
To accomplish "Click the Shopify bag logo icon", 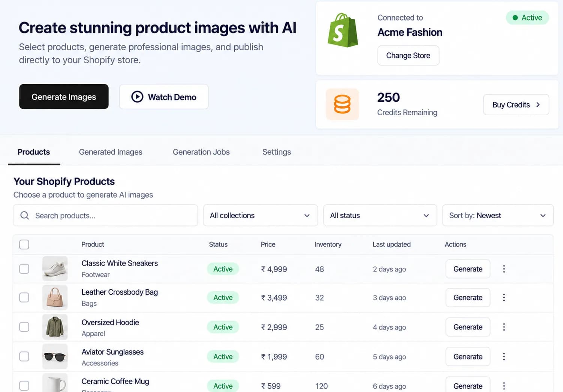I will pyautogui.click(x=343, y=30).
